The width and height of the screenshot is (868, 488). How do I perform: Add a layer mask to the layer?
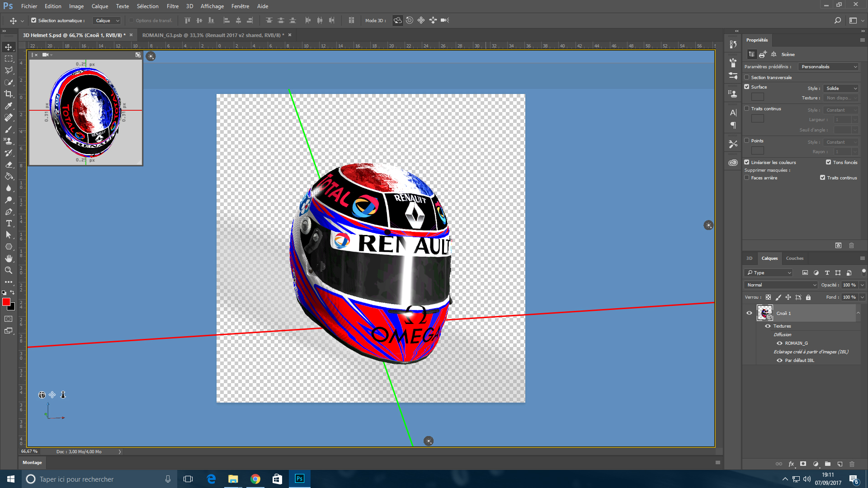pos(803,464)
